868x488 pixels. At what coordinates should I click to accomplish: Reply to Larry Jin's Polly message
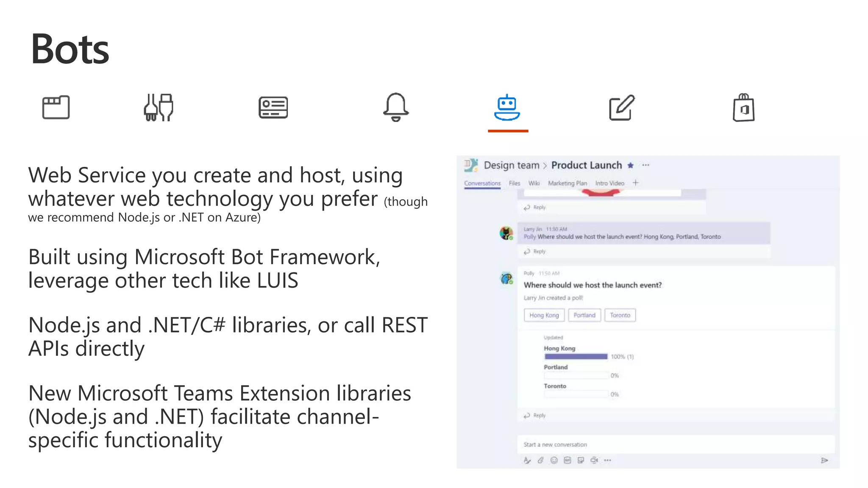point(534,252)
